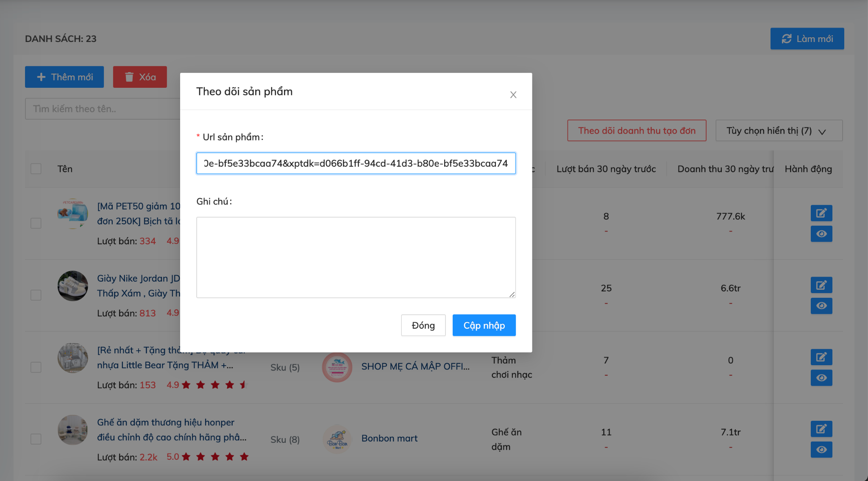Click the Làm mới refresh button
The width and height of the screenshot is (868, 481).
[807, 39]
